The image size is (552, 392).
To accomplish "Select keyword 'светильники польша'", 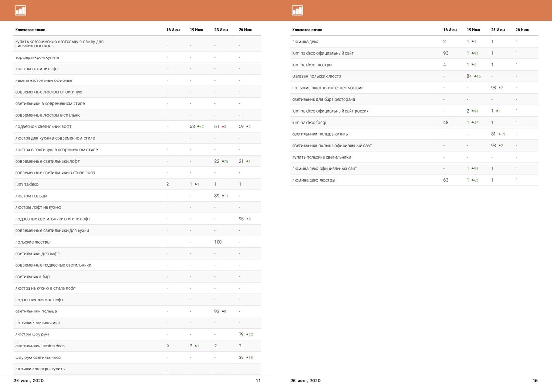I will coord(36,311).
